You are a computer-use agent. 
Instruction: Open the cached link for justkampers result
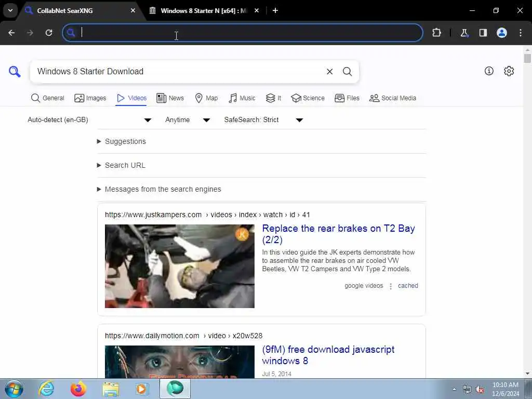(x=408, y=286)
